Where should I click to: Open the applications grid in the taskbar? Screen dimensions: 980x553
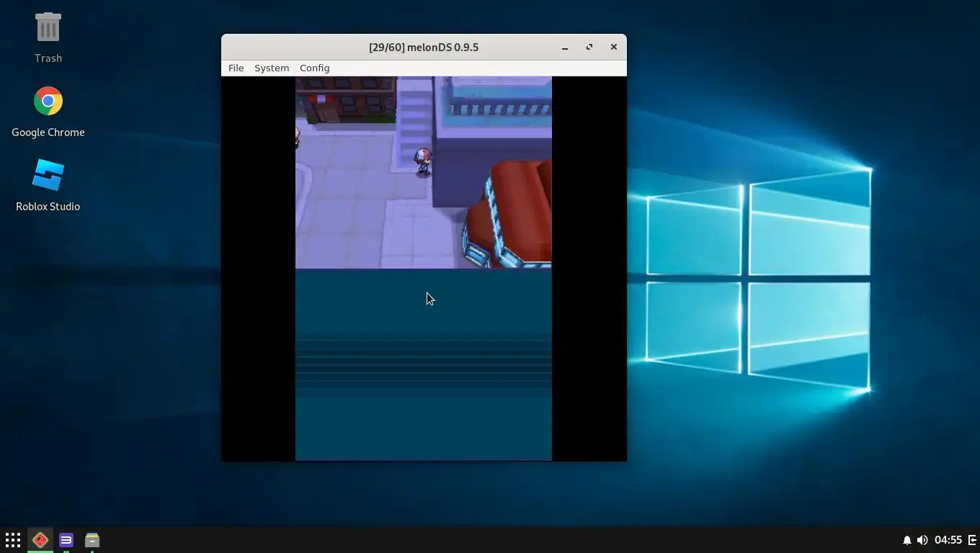click(x=13, y=539)
